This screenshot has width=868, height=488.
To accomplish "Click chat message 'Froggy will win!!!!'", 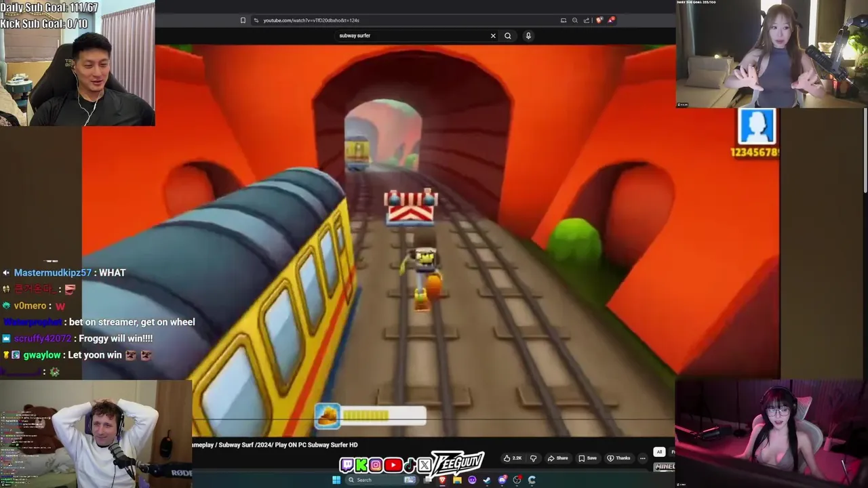I will tap(116, 338).
